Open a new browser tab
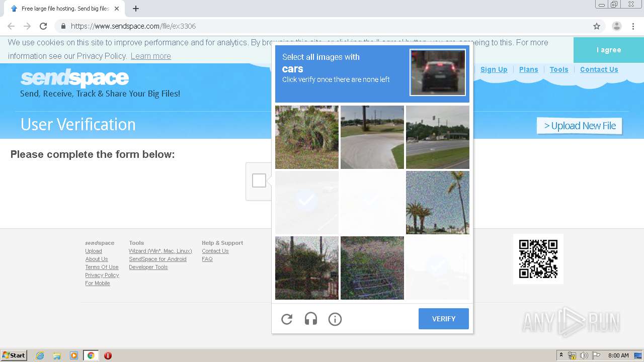The image size is (644, 362). point(136,9)
